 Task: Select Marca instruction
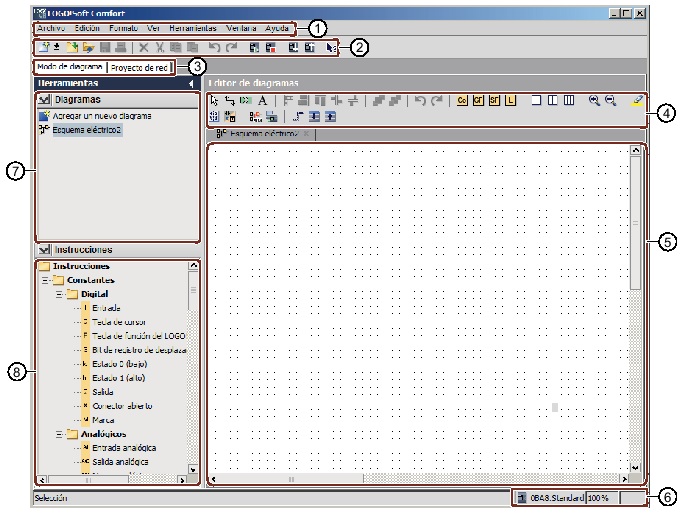point(103,420)
